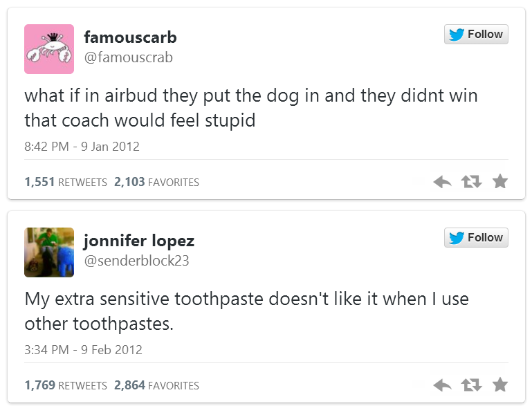The height and width of the screenshot is (406, 532).
Task: Open the 3:34 PM - 9 Feb 2012 timestamp
Action: (83, 350)
